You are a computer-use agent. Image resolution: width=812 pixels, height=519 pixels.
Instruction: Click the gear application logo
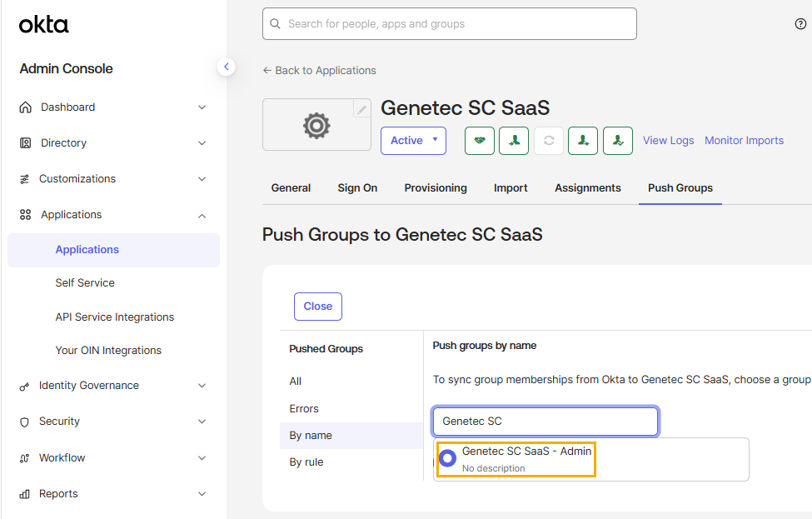click(316, 125)
